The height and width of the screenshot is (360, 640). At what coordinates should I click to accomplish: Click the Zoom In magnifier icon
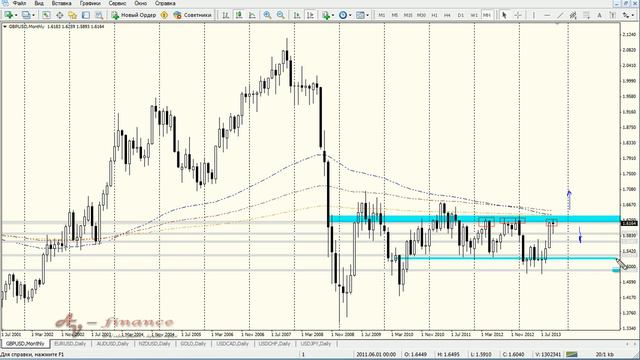267,15
